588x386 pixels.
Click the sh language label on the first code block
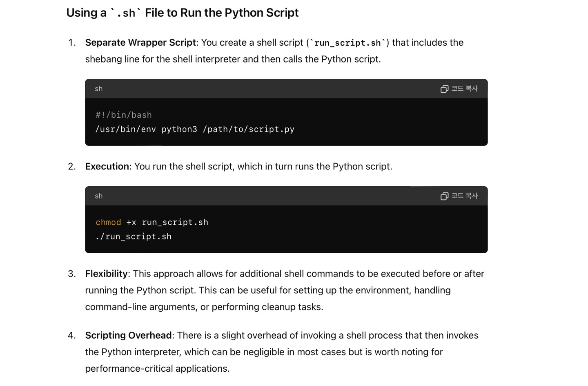tap(99, 89)
